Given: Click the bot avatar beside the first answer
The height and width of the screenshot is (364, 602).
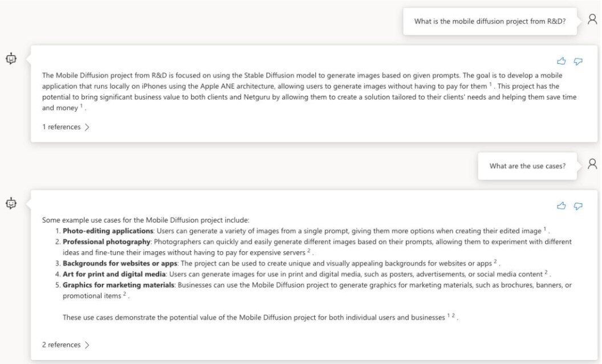Looking at the screenshot, I should tap(11, 58).
